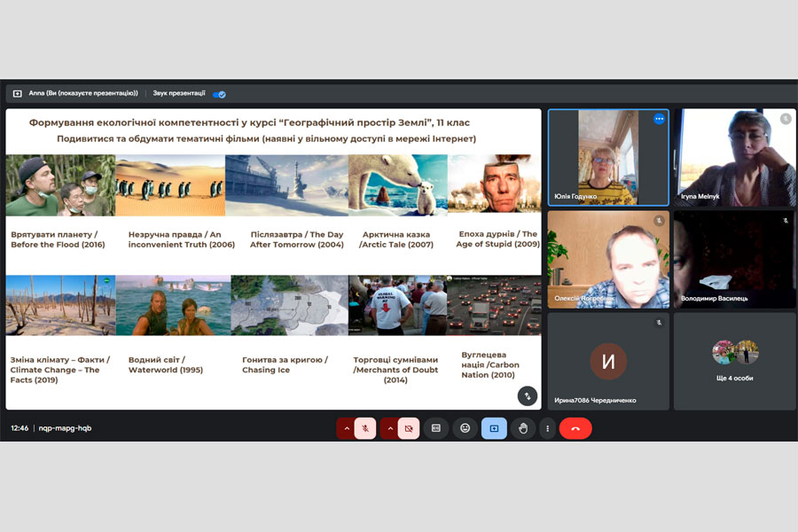Click the polar bear Arctic Tale image
The image size is (798, 532).
click(398, 185)
